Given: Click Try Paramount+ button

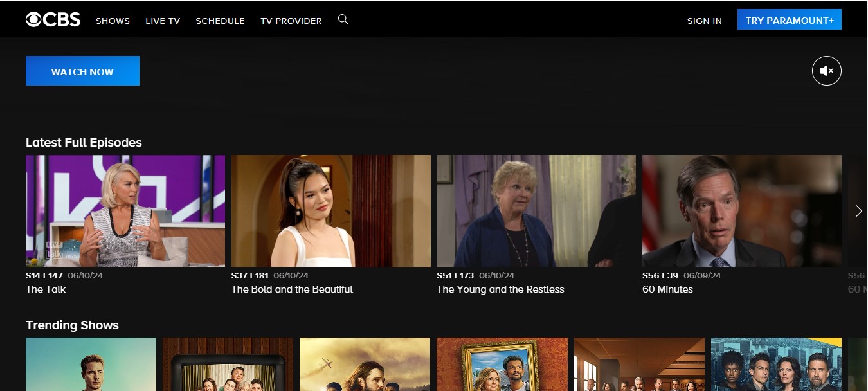Looking at the screenshot, I should point(790,20).
